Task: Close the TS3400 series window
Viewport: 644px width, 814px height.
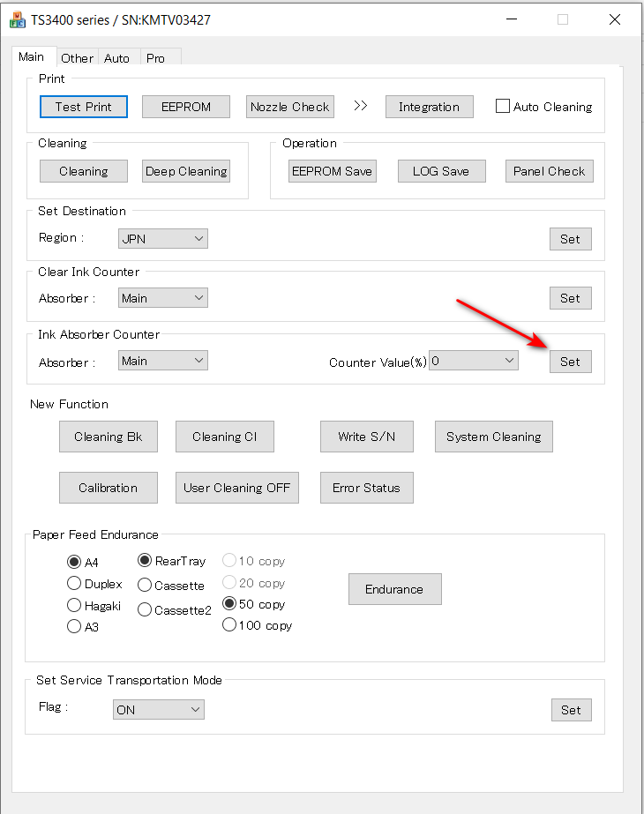Action: (615, 19)
